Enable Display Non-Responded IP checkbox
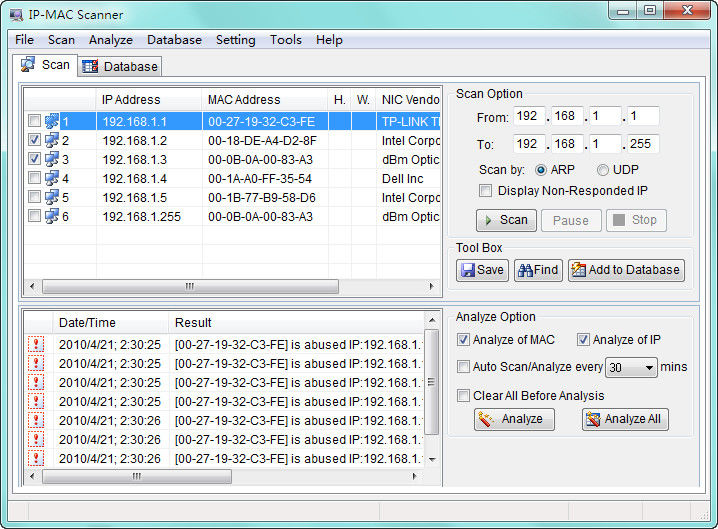Image resolution: width=718 pixels, height=529 pixels. point(486,191)
